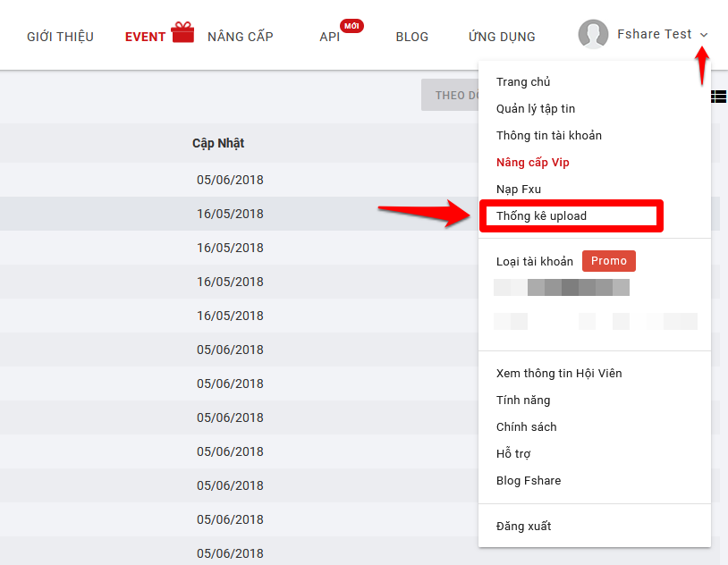728x565 pixels.
Task: Navigate to BLOG in top bar
Action: (412, 37)
